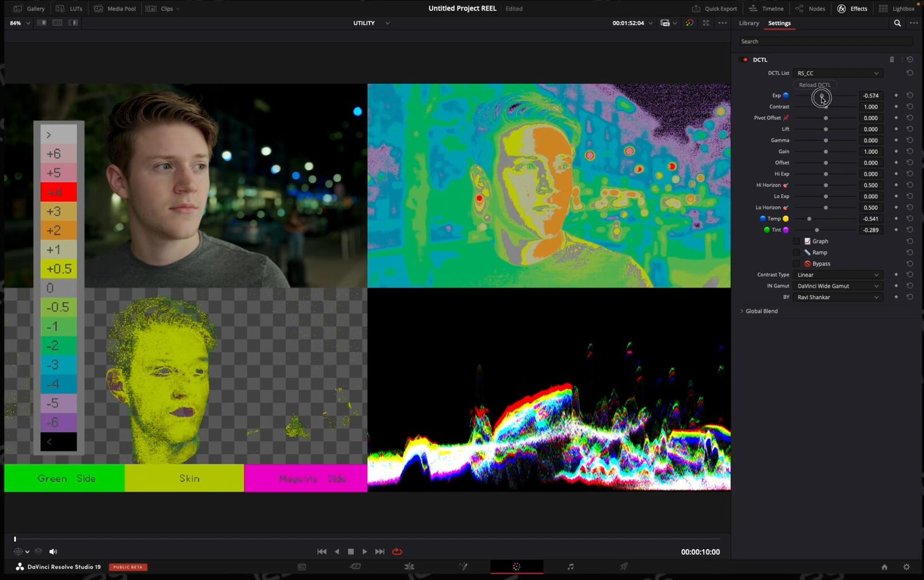Image resolution: width=924 pixels, height=580 pixels.
Task: Reset the Exp parameter value
Action: tap(910, 95)
